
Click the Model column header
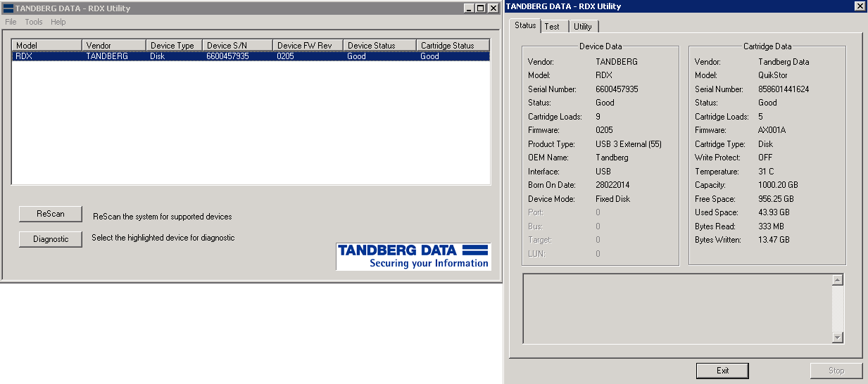pyautogui.click(x=47, y=46)
